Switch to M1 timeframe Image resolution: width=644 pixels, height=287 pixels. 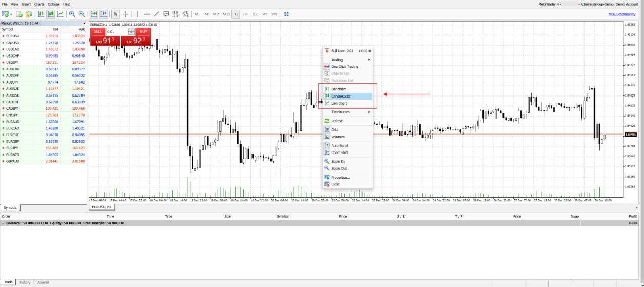tap(197, 14)
